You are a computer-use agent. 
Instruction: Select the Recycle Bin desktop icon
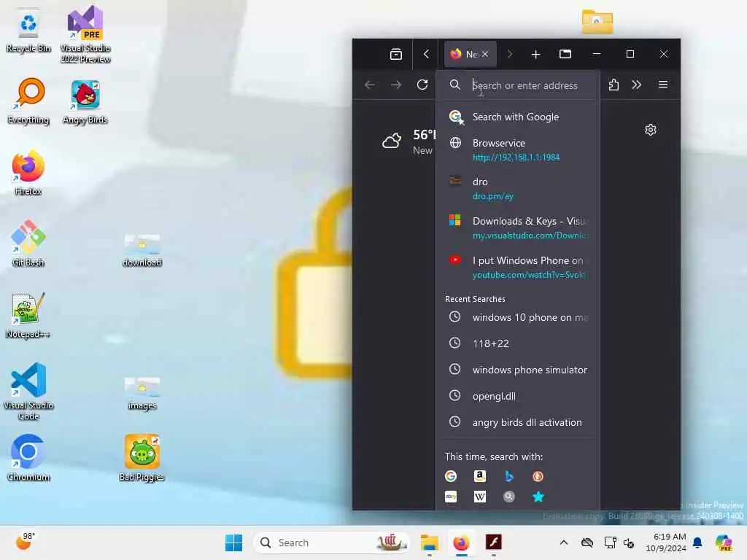pyautogui.click(x=28, y=30)
